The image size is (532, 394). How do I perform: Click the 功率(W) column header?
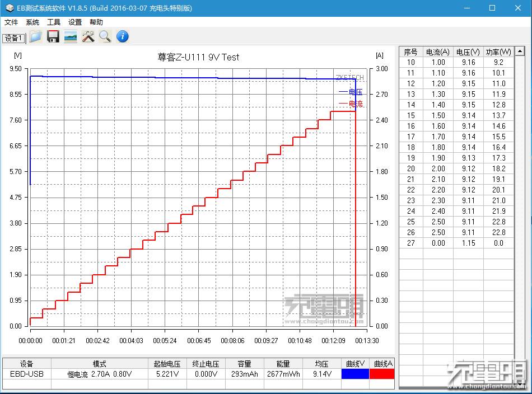coord(498,52)
